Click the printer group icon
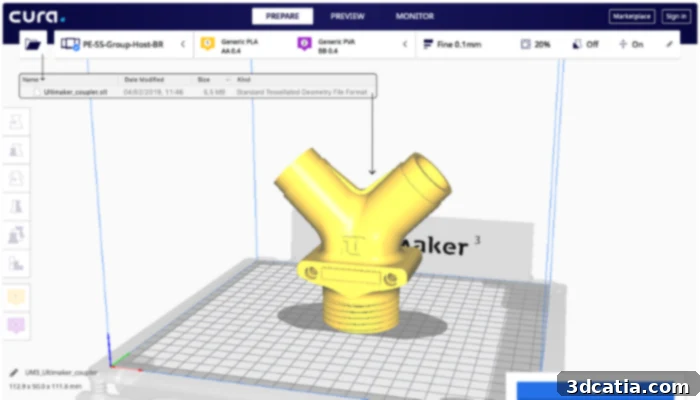Viewport: 700px width, 400px height. pyautogui.click(x=70, y=44)
